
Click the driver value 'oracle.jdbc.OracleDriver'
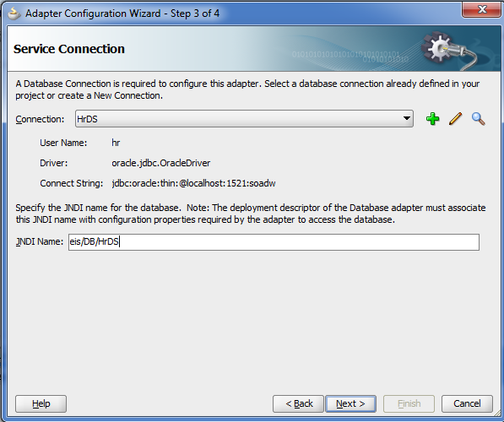pyautogui.click(x=160, y=163)
